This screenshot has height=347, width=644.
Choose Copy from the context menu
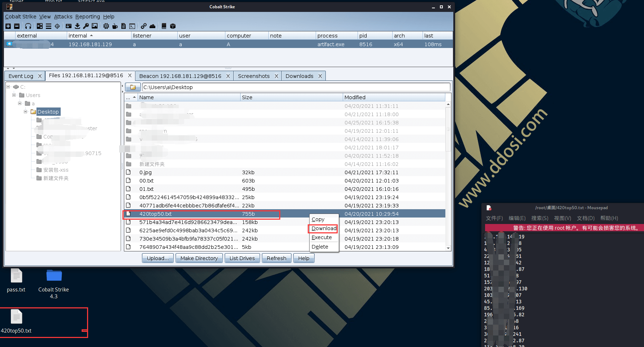(324, 219)
